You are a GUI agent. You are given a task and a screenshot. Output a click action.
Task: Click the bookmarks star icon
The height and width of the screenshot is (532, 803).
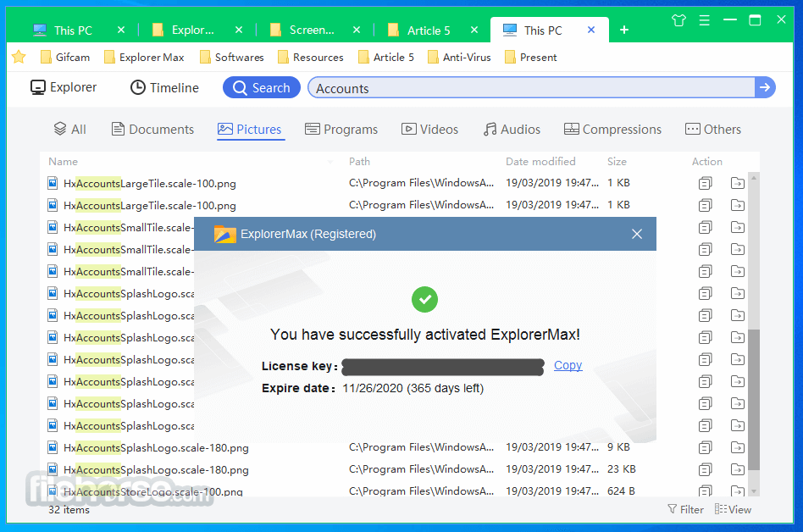(19, 57)
